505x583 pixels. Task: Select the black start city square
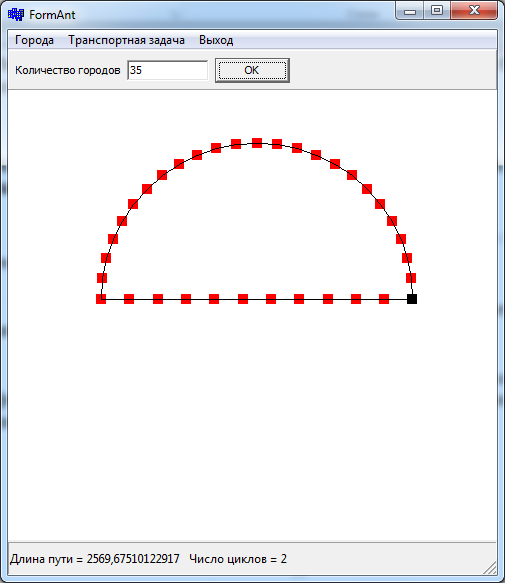[x=412, y=299]
